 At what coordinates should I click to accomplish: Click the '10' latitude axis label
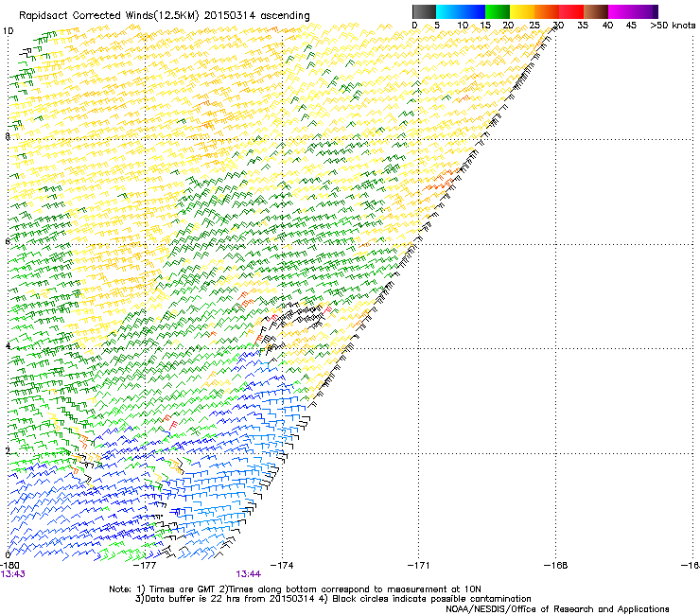pyautogui.click(x=8, y=31)
